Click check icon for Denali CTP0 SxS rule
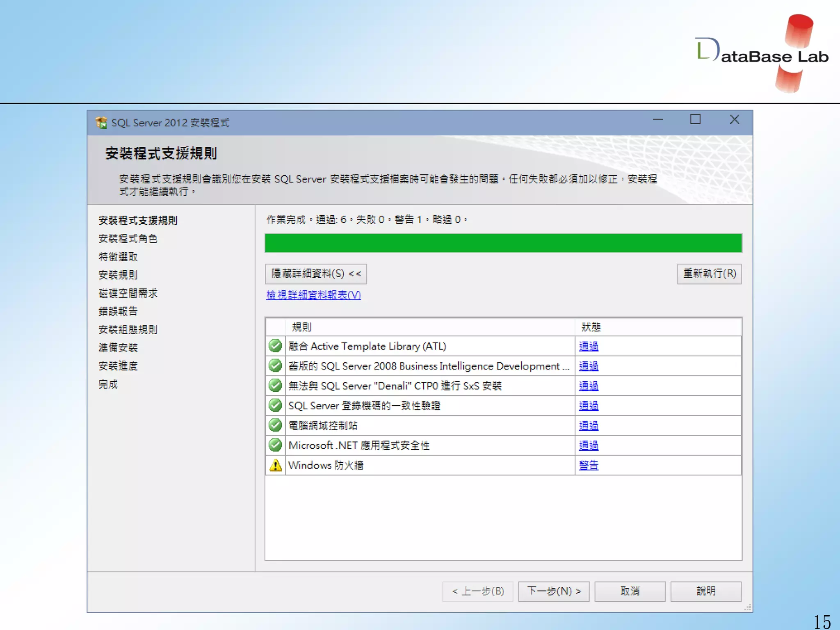840x630 pixels. pyautogui.click(x=275, y=386)
